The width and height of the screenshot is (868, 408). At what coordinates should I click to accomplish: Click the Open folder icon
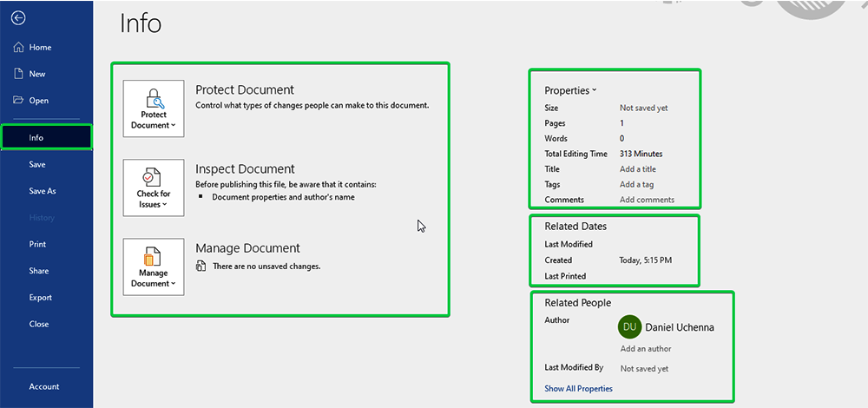coord(17,101)
